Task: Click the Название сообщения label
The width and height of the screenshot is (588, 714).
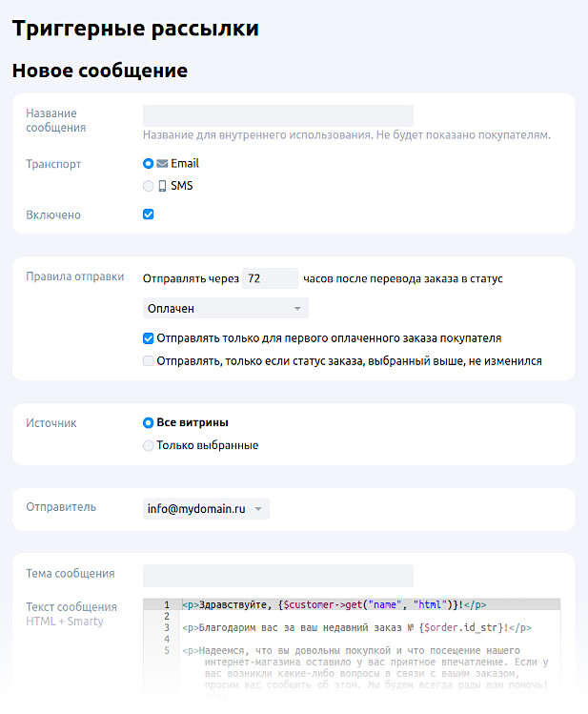Action: click(55, 120)
